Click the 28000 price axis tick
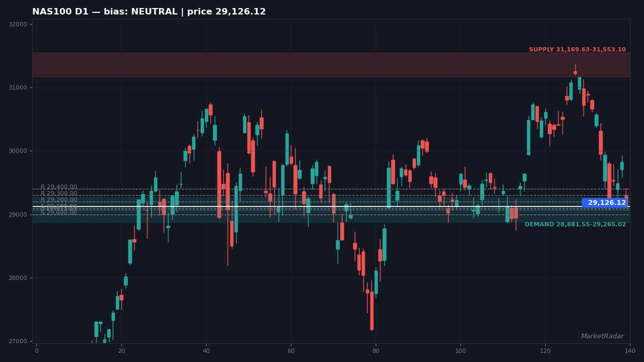The image size is (644, 362). tap(18, 278)
